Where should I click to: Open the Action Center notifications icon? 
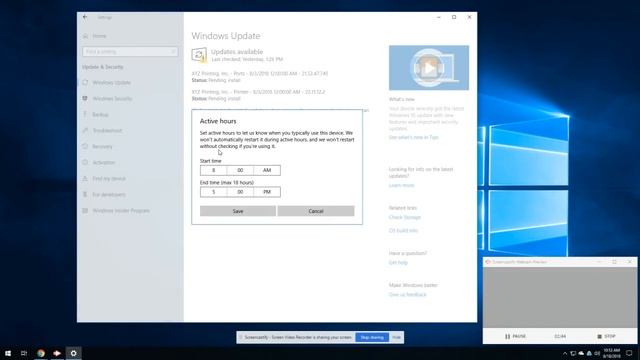[x=629, y=353]
